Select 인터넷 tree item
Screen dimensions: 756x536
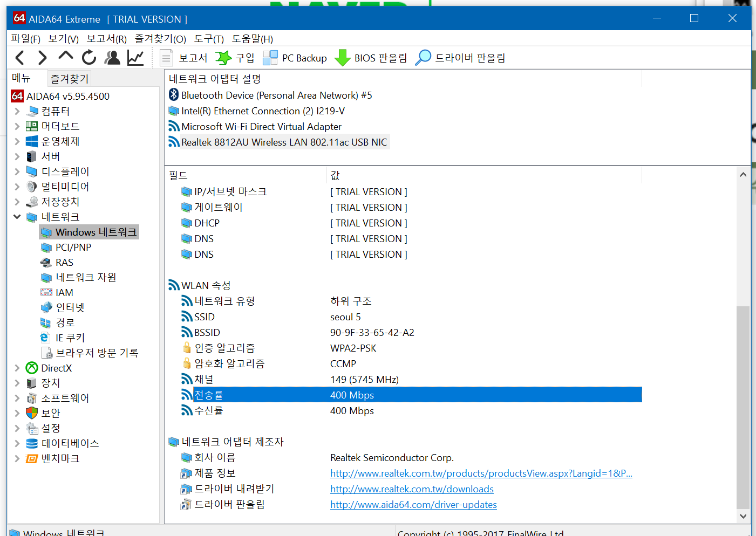[x=63, y=307]
